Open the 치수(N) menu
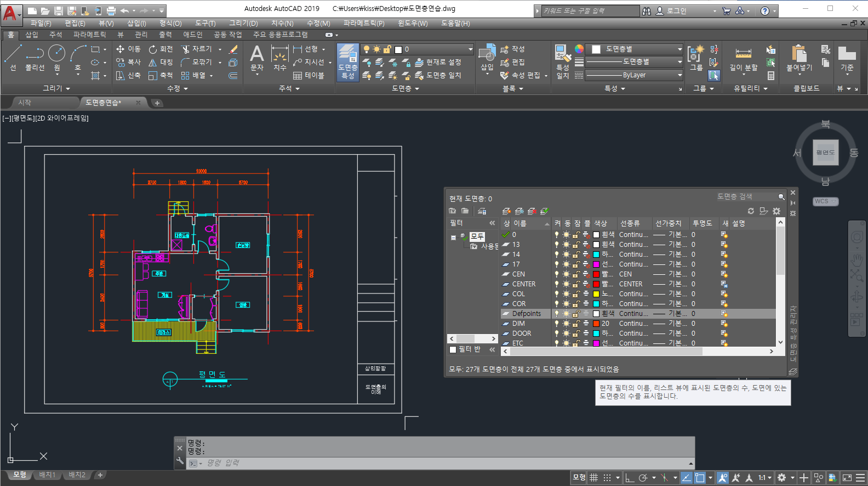Viewport: 868px width, 486px height. [x=282, y=23]
